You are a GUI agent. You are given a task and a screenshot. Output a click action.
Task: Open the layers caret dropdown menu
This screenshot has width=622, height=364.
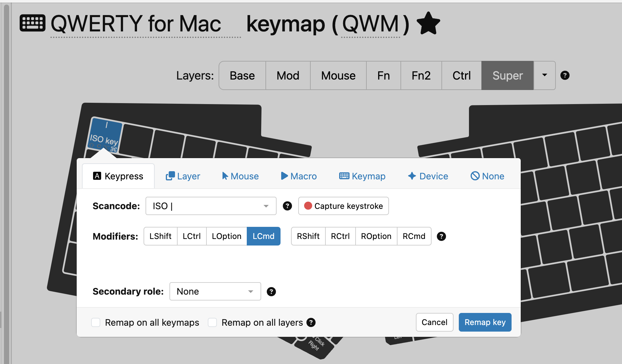544,75
